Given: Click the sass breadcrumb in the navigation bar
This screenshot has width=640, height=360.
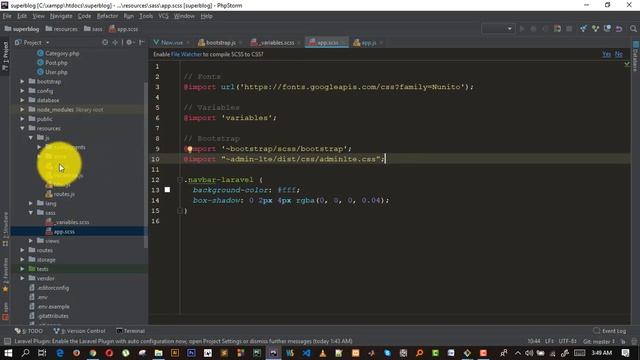Looking at the screenshot, I should [x=93, y=29].
